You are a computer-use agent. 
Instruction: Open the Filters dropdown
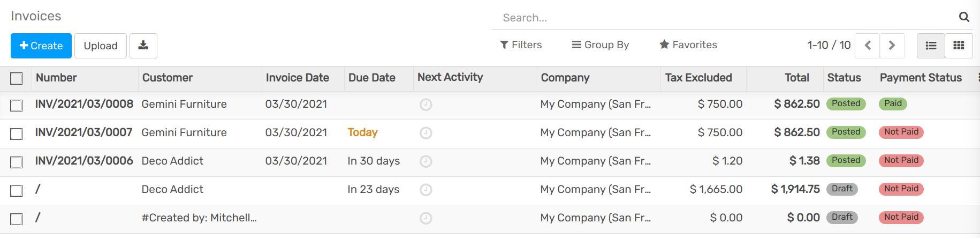(521, 45)
